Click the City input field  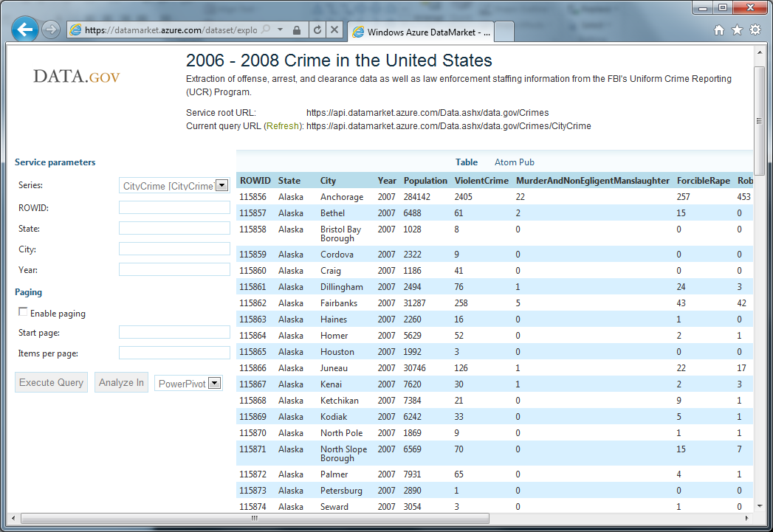[174, 249]
